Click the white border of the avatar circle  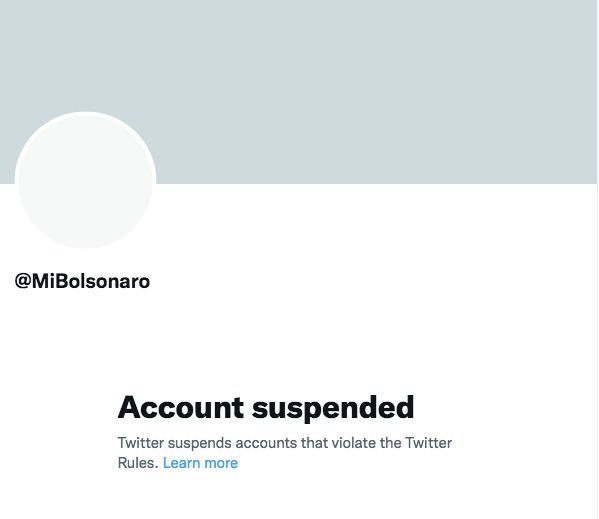pos(85,114)
